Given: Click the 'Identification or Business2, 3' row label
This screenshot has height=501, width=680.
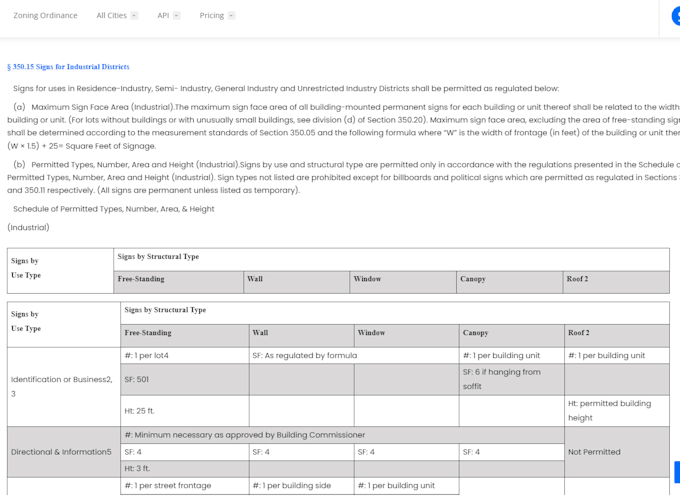Looking at the screenshot, I should tap(64, 386).
